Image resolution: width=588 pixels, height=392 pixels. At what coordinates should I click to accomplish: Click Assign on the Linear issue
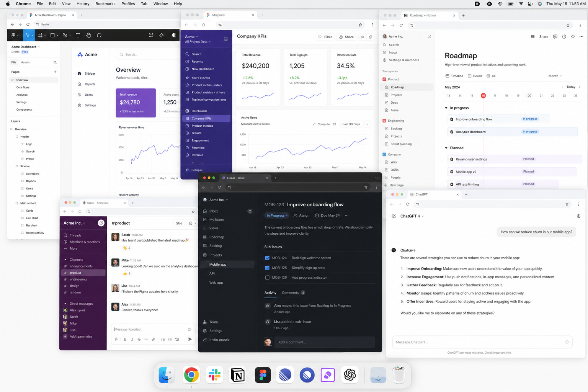tap(301, 215)
